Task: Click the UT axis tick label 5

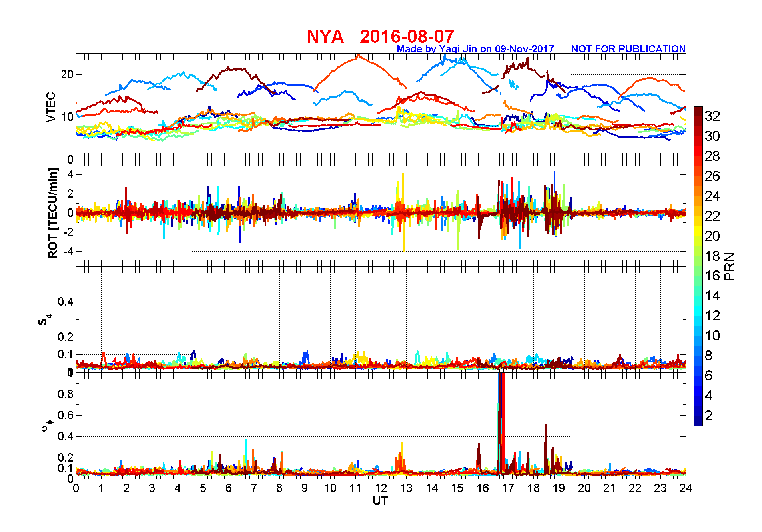Action: click(x=203, y=488)
